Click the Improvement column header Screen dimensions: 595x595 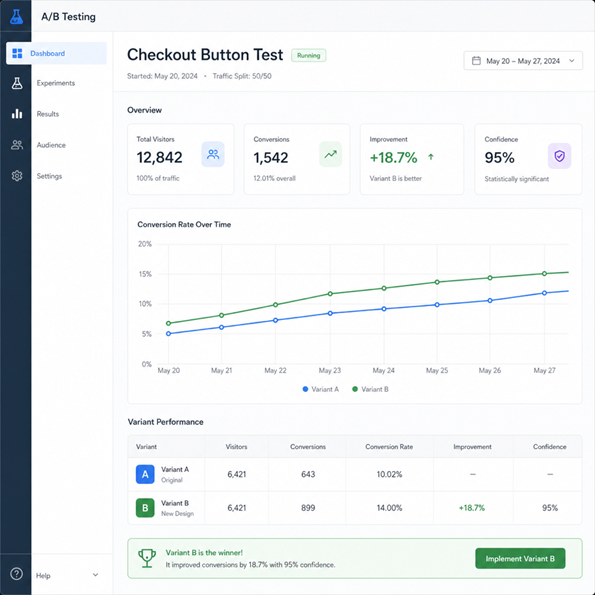coord(472,447)
